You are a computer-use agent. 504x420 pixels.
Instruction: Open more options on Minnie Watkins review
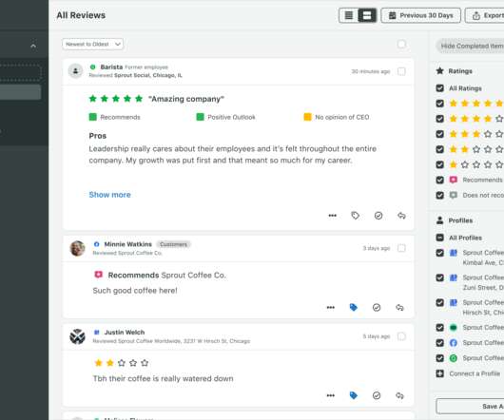coord(330,307)
